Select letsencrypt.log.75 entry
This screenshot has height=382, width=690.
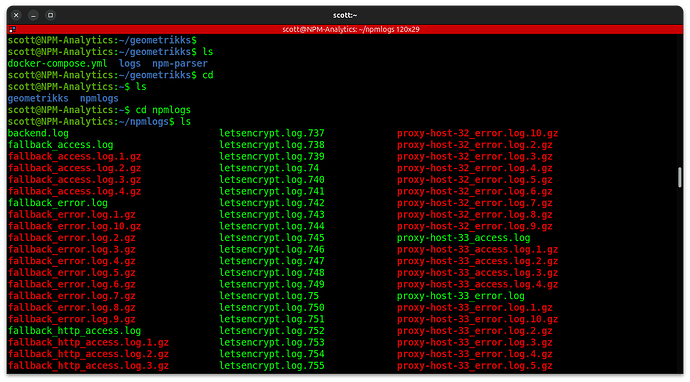[269, 296]
